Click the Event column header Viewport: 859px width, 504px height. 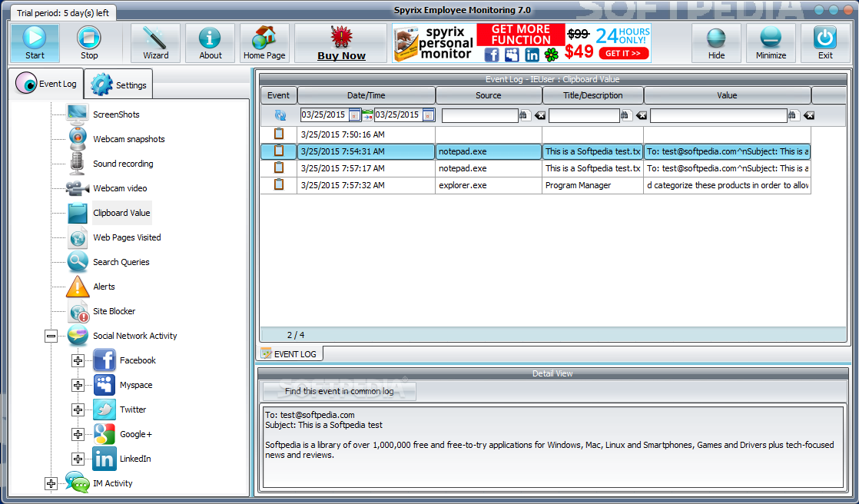[x=278, y=95]
